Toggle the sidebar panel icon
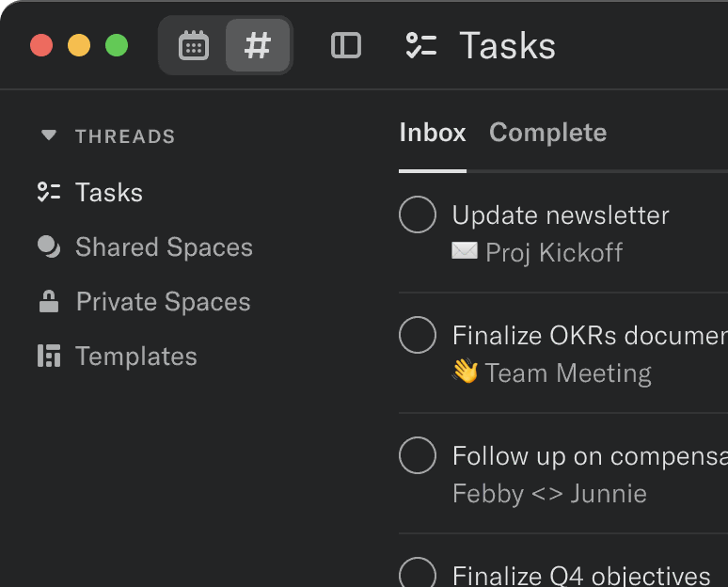This screenshot has height=587, width=728. (x=346, y=45)
